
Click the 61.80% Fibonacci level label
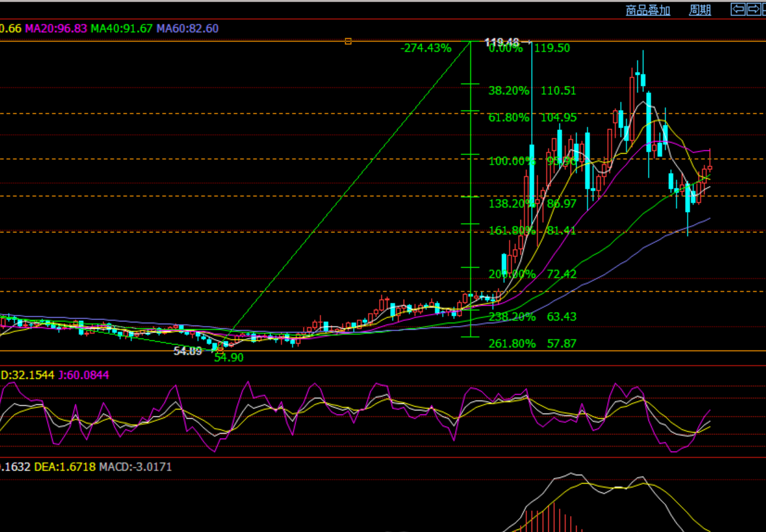[508, 117]
